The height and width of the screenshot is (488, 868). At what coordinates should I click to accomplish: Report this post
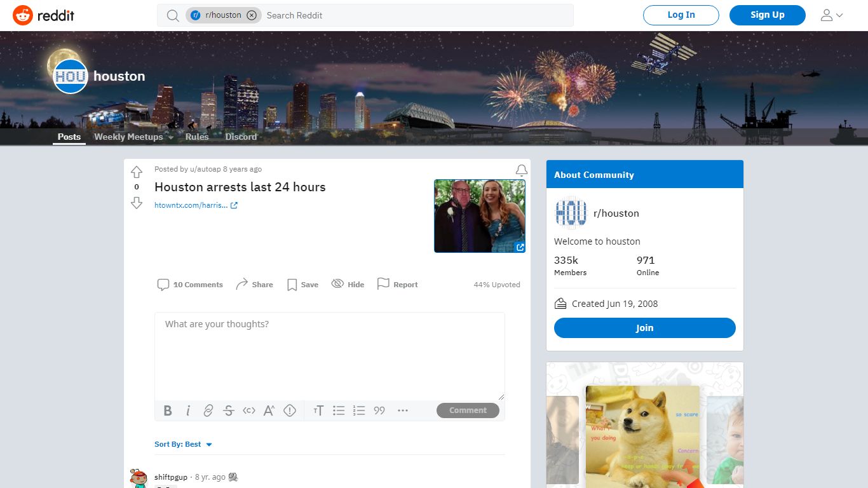coord(397,285)
